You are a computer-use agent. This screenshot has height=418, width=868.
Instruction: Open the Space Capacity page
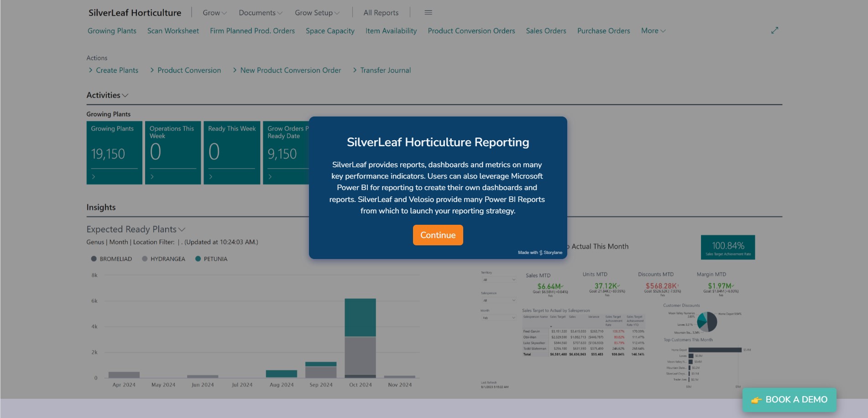[x=330, y=31]
